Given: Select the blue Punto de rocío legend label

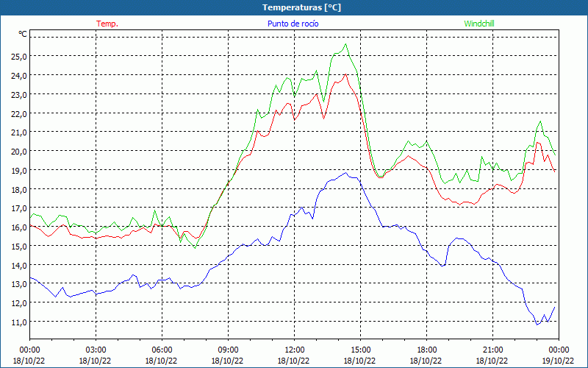Looking at the screenshot, I should 293,24.
